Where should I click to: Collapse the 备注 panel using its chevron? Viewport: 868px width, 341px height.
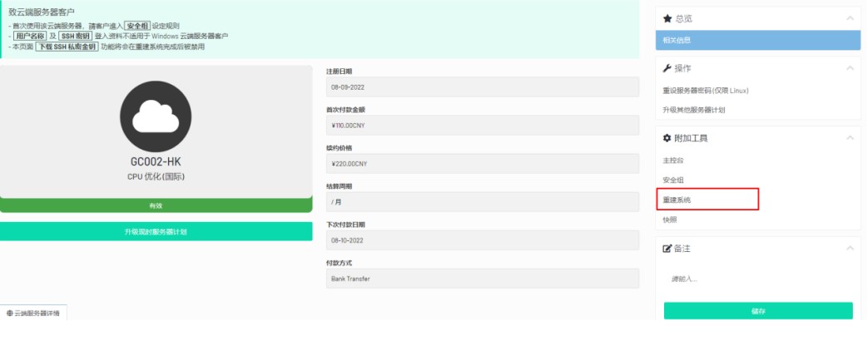tap(849, 249)
